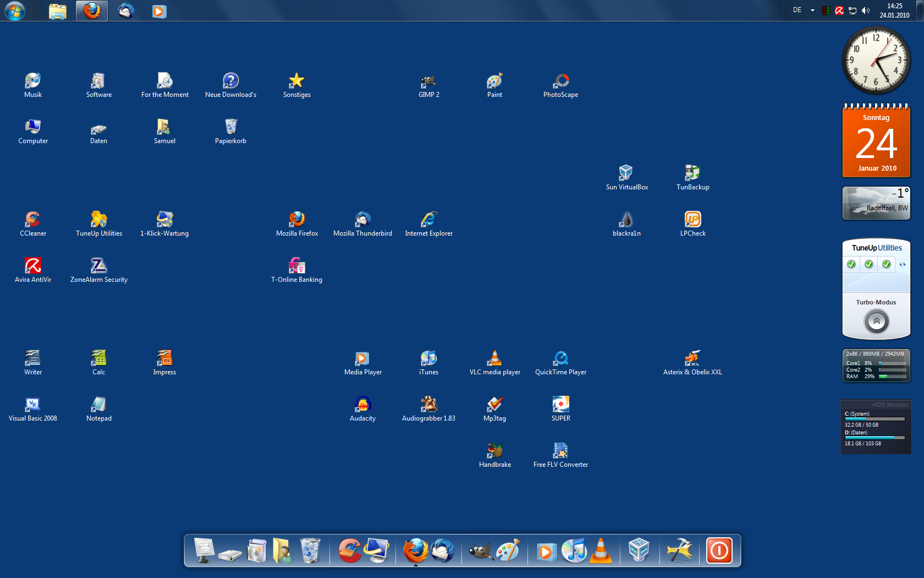Select the VLC media player desktop icon
924x578 pixels.
pos(495,363)
